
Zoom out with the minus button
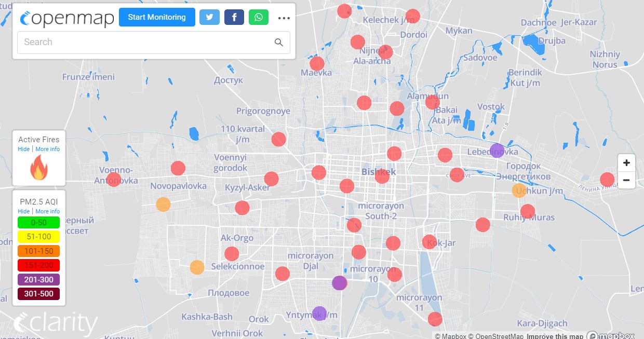point(626,180)
